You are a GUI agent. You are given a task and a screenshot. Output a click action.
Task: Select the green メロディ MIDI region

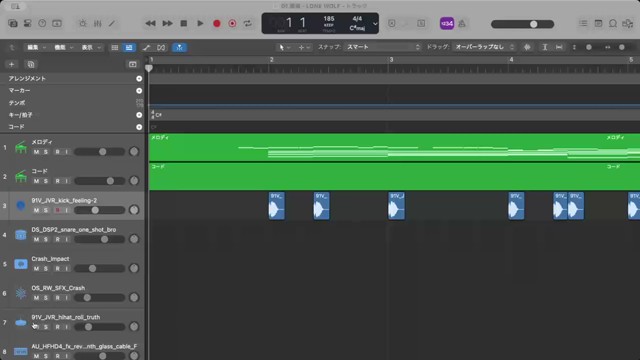(394, 147)
